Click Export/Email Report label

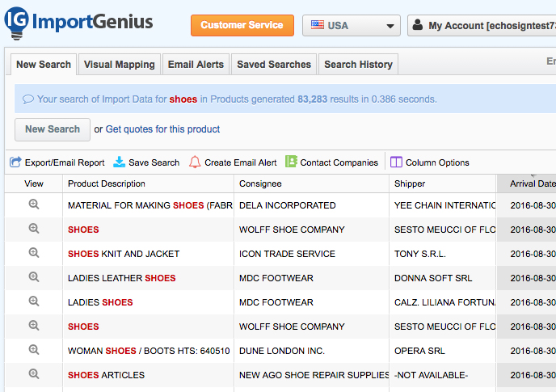[x=65, y=162]
